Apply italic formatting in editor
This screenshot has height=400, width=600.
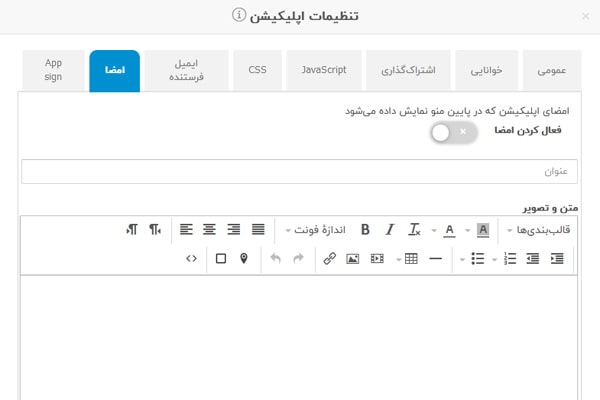(x=390, y=230)
